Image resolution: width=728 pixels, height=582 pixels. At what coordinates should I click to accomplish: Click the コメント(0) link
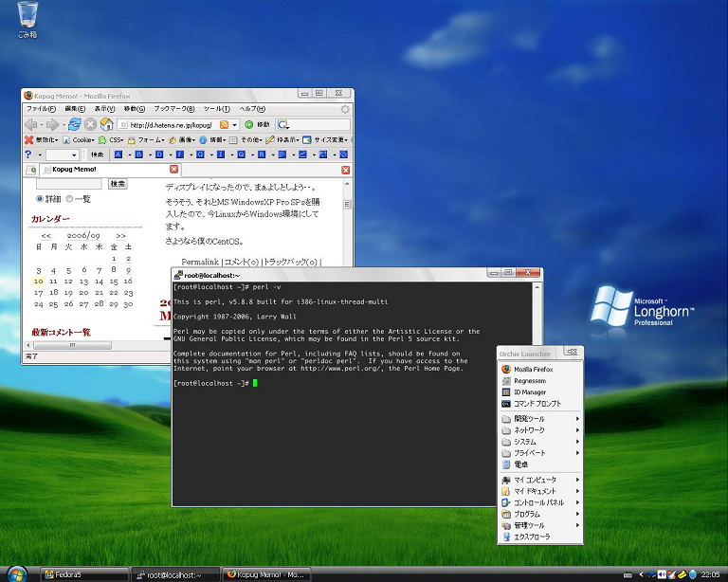pos(241,262)
